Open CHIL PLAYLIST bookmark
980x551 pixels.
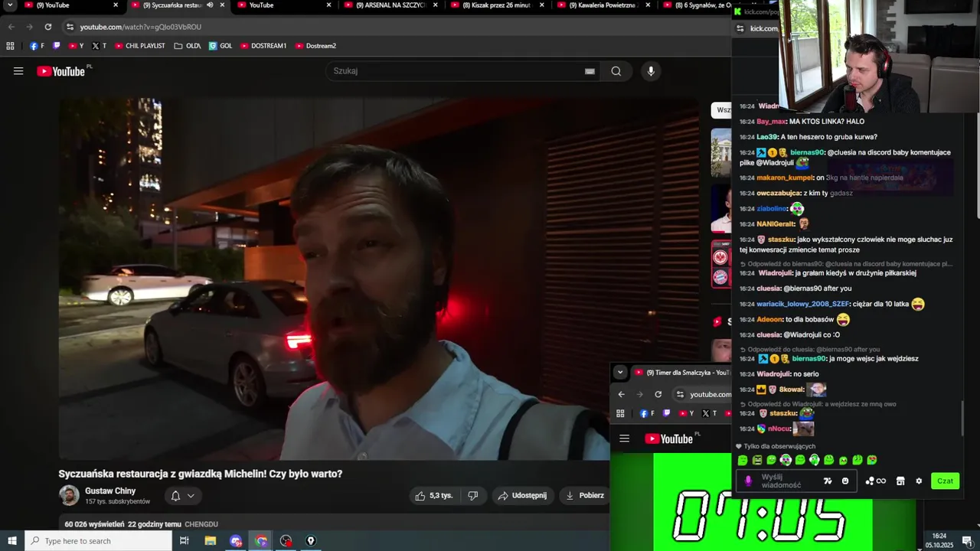pyautogui.click(x=140, y=46)
